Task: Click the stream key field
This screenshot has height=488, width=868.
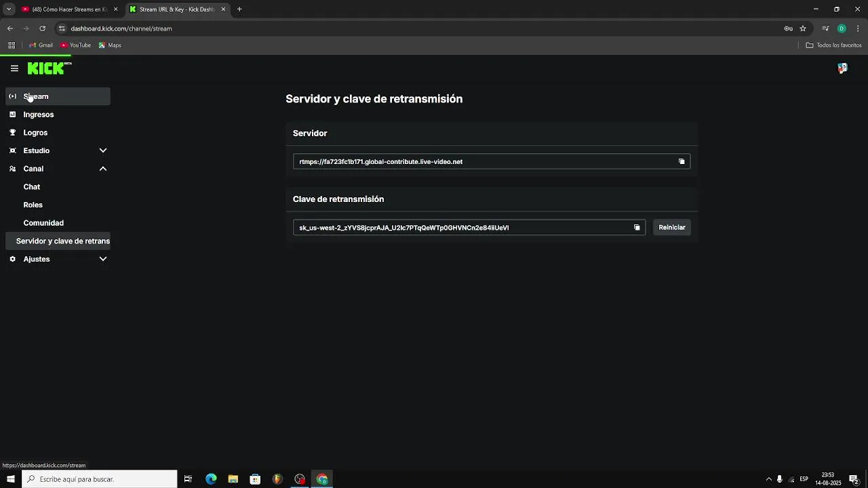Action: pos(469,228)
